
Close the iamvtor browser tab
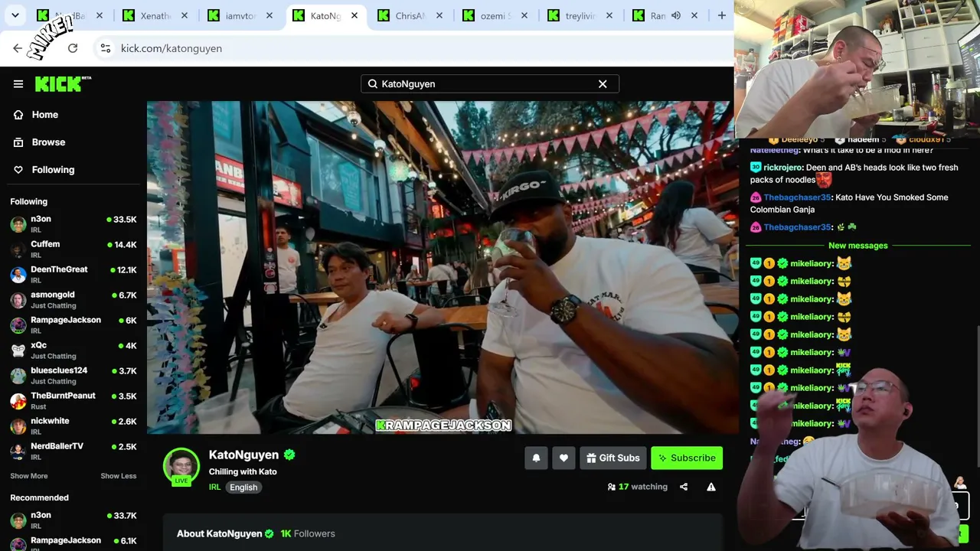269,16
